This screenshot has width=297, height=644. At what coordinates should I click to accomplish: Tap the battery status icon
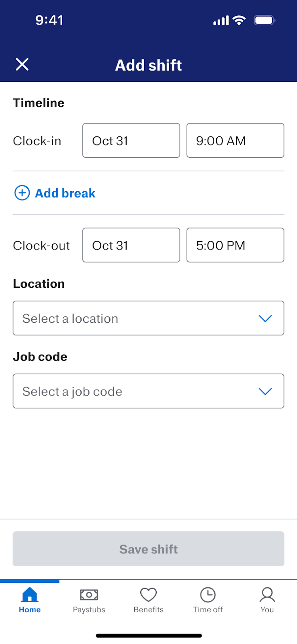[264, 20]
